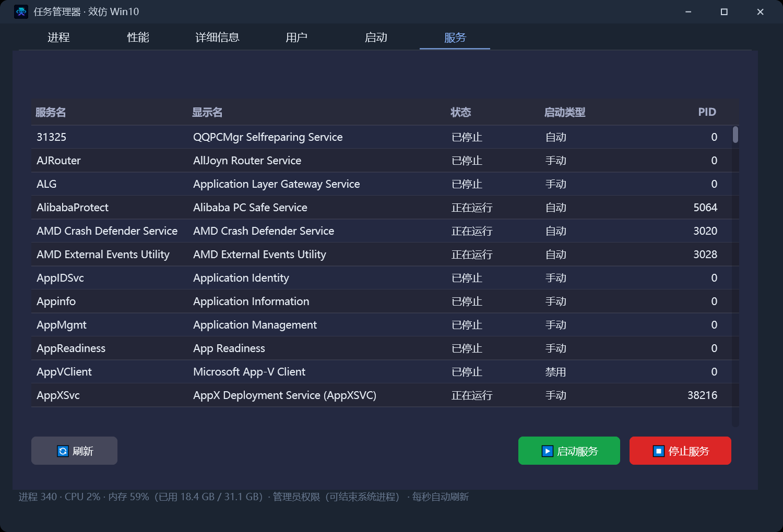
Task: Click the play icon on 启动服务 button
Action: click(x=547, y=451)
